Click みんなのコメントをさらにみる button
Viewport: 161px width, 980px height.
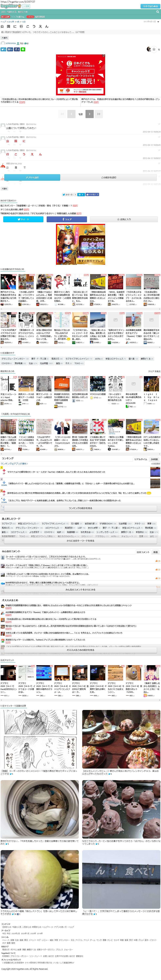click(x=80, y=589)
